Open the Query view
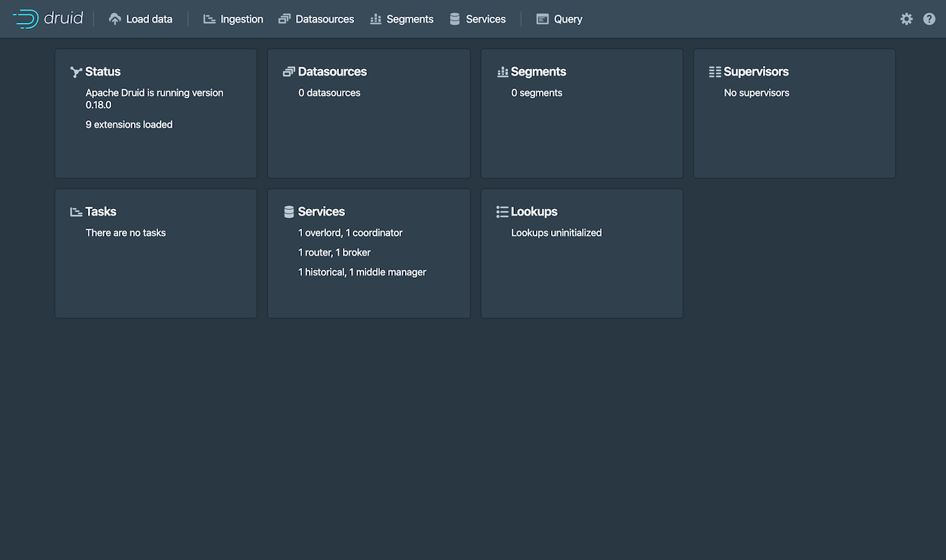This screenshot has height=560, width=946. (559, 19)
